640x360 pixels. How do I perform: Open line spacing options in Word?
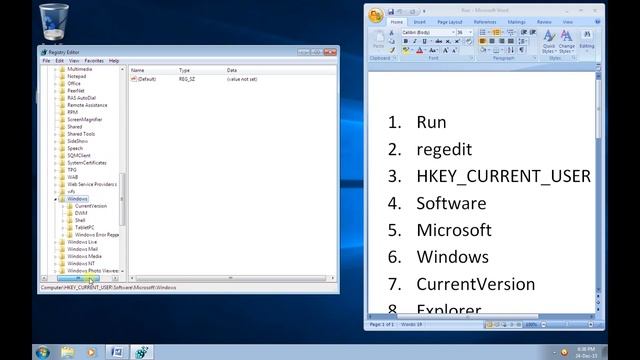point(522,41)
